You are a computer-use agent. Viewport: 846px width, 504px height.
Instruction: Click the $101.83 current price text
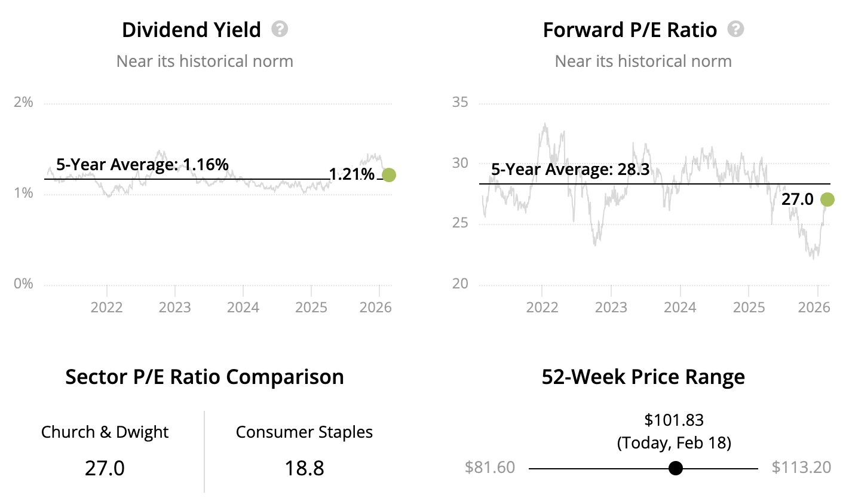click(674, 420)
